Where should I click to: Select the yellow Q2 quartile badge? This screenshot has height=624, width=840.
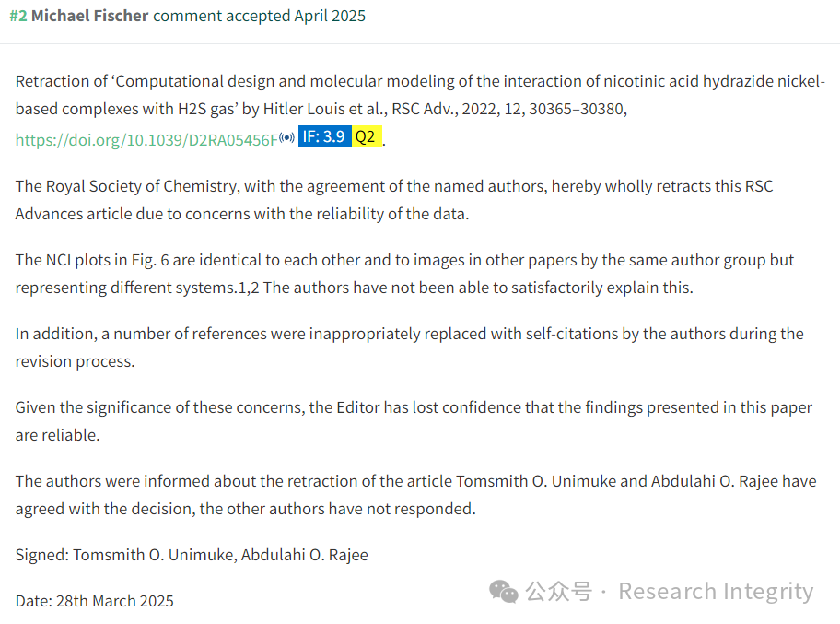coord(367,136)
